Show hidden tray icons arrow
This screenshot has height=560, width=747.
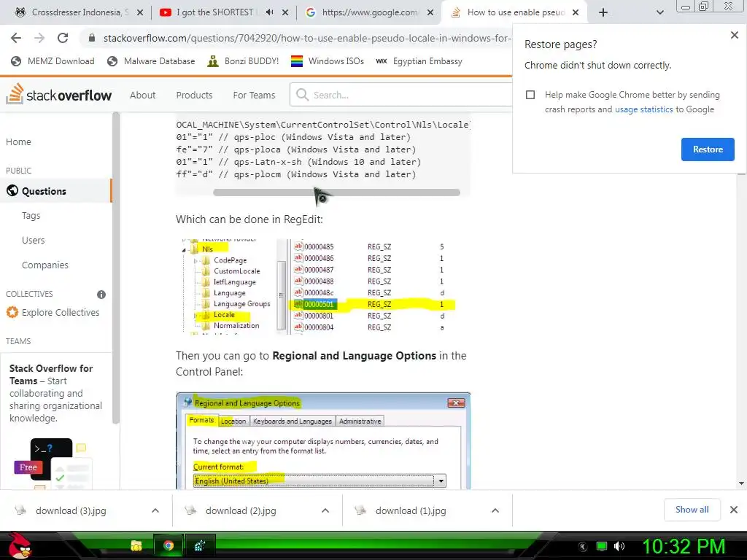click(583, 547)
